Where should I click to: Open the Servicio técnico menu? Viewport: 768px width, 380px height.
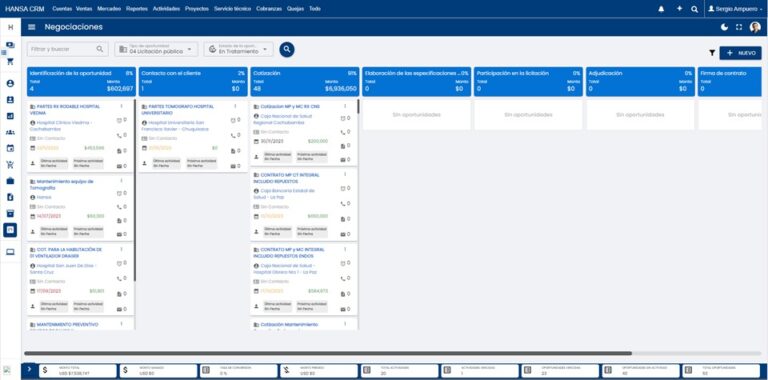click(232, 9)
